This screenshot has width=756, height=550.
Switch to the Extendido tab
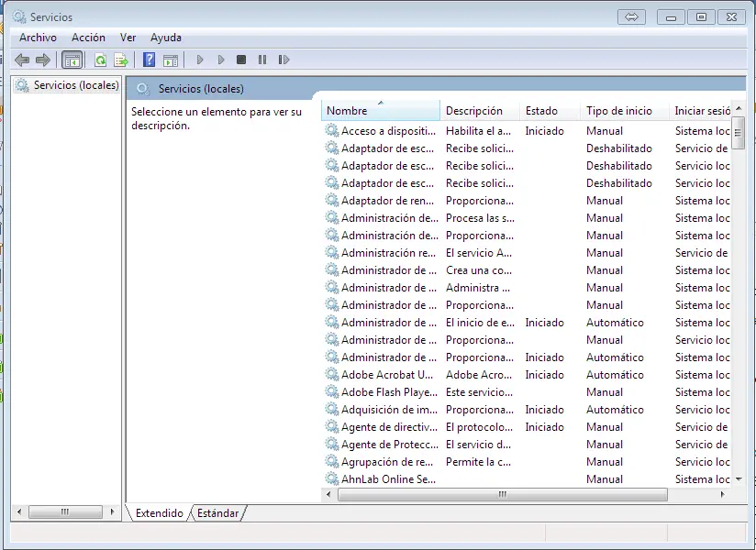(x=159, y=513)
